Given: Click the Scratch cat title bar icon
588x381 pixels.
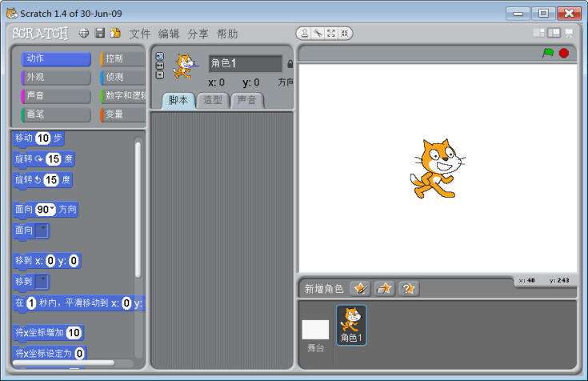Looking at the screenshot, I should click(12, 14).
